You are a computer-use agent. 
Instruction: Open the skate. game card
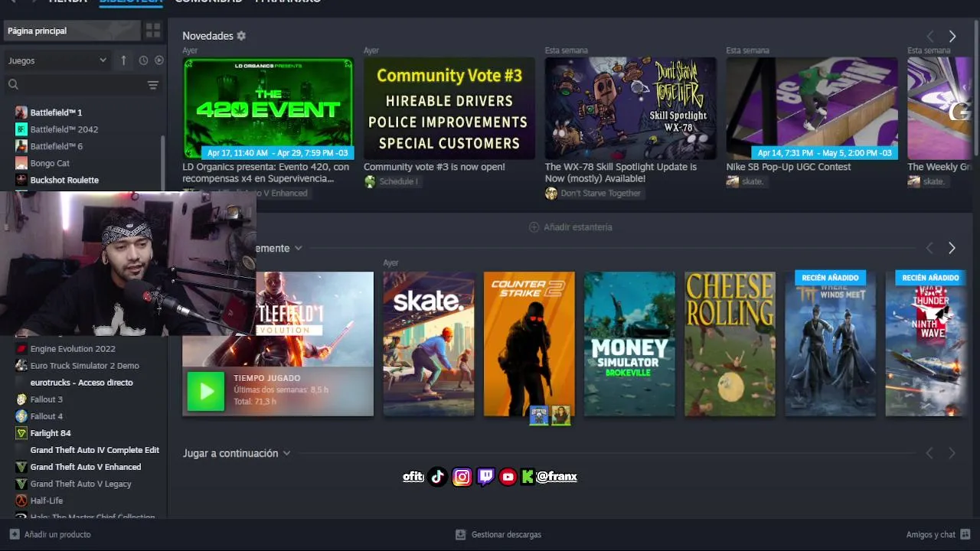(x=429, y=344)
